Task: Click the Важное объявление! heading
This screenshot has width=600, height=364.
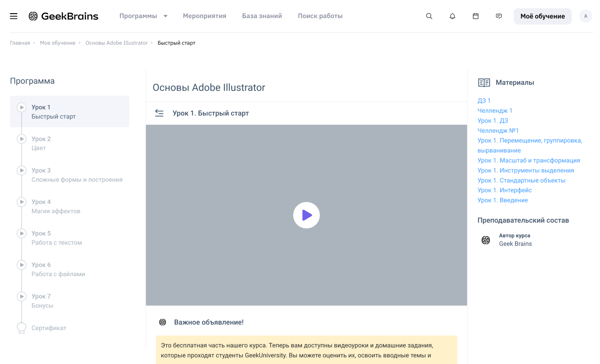Action: click(x=209, y=323)
